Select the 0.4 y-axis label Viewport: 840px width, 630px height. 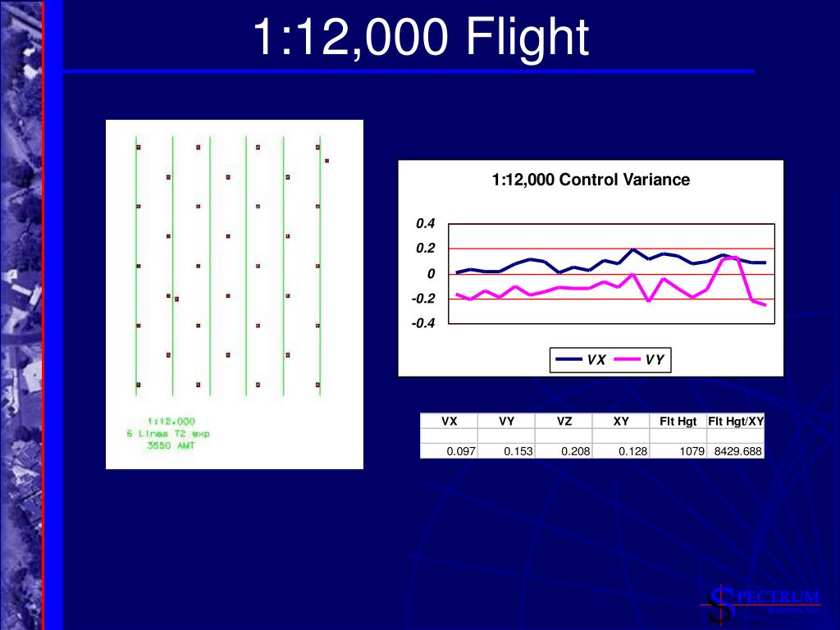click(x=426, y=223)
